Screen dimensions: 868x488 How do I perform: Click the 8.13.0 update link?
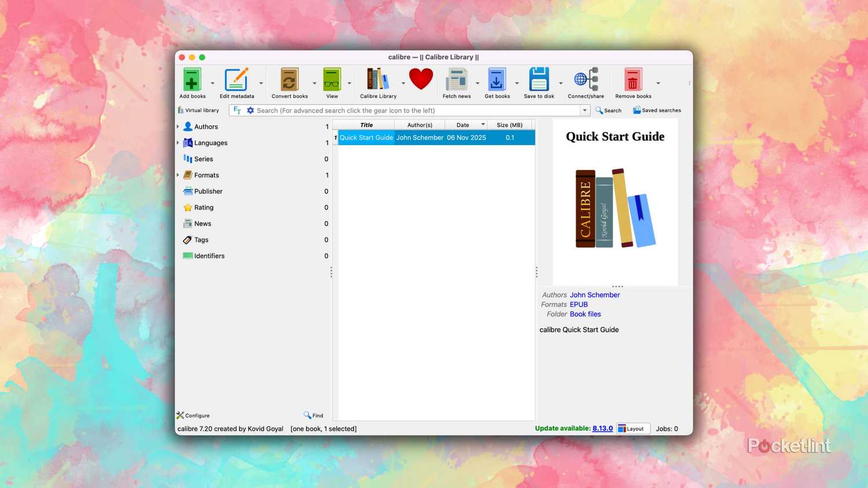604,428
